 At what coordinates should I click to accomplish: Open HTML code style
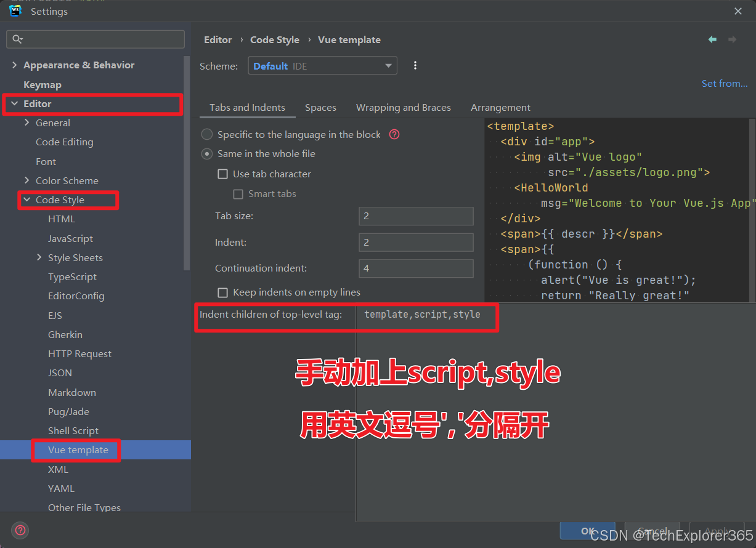tap(62, 219)
